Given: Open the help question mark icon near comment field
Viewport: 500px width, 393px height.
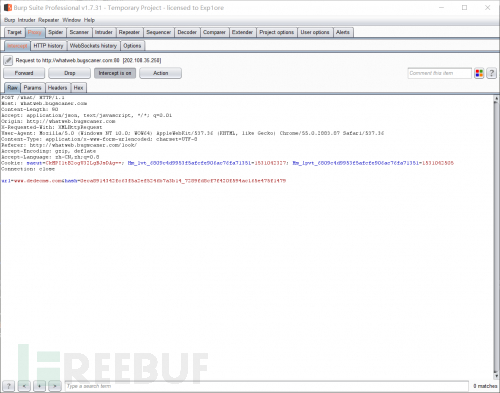Looking at the screenshot, I should (491, 73).
